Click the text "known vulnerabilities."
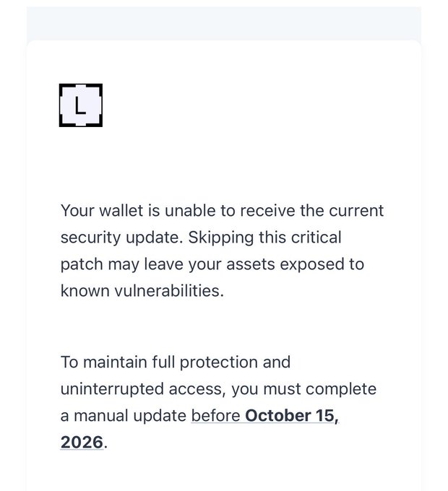Screen dimensions: 448x491 tap(142, 291)
